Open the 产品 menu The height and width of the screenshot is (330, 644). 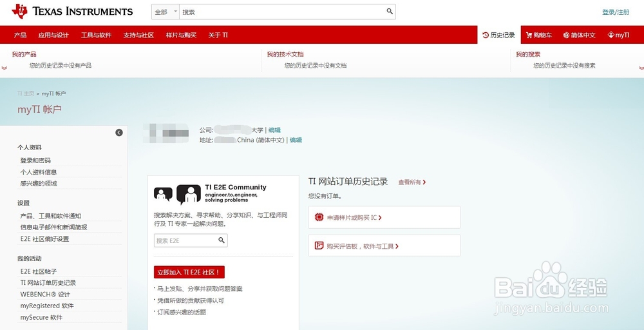point(20,35)
